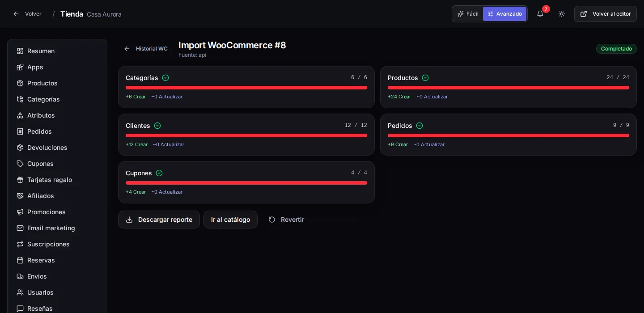Screen dimensions: 644x313
Task: Click the Casa Aurora store name
Action: [x=104, y=14]
